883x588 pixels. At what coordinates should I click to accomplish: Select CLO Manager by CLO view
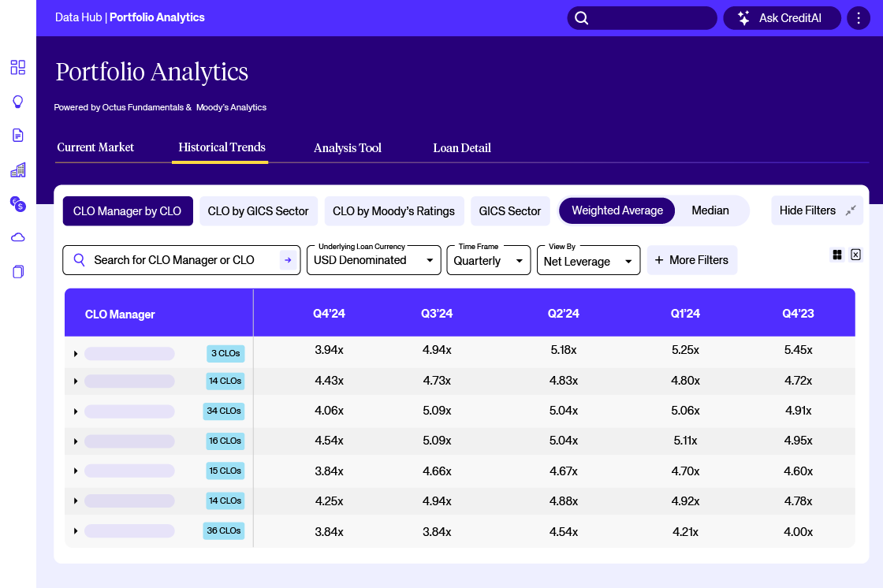128,211
